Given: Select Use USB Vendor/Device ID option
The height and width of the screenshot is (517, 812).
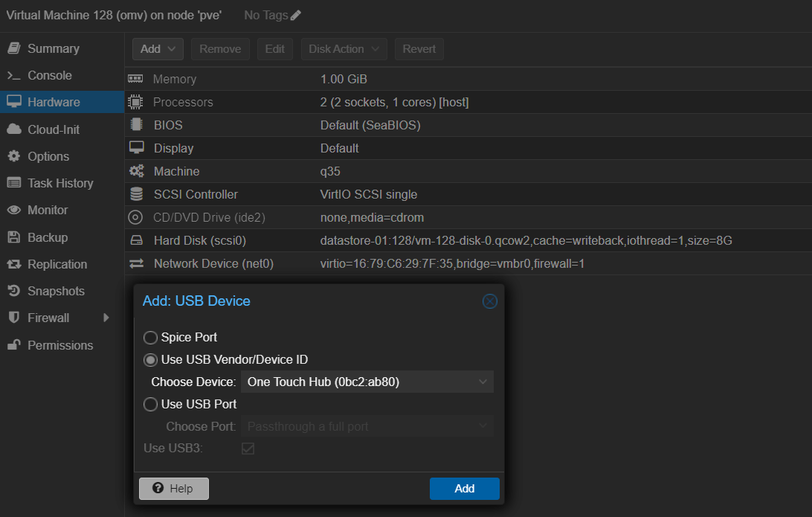Looking at the screenshot, I should tap(150, 360).
